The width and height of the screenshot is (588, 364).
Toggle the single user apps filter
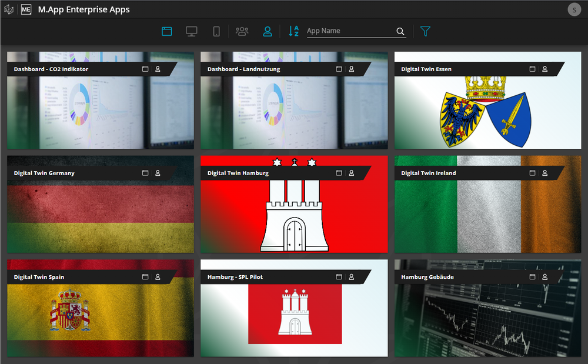click(268, 31)
